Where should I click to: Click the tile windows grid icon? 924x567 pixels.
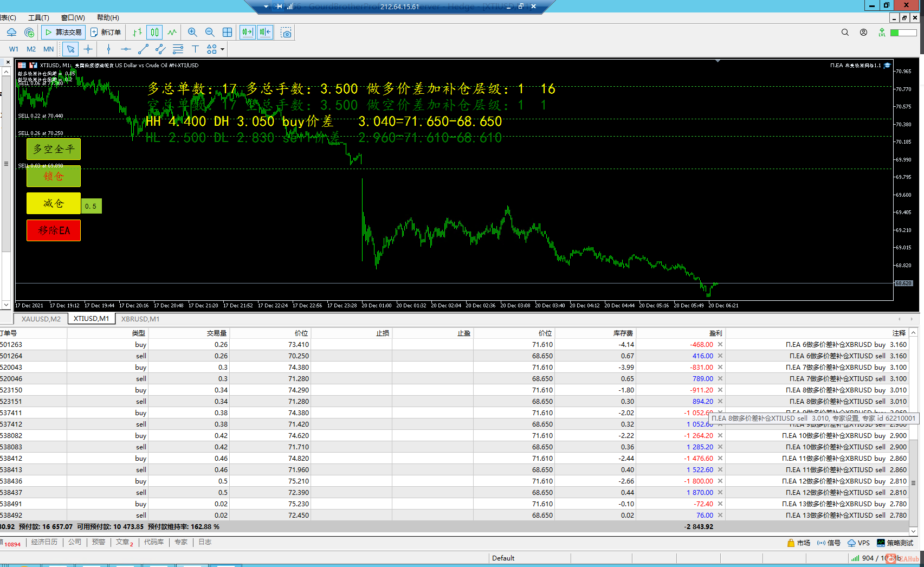[x=227, y=33]
